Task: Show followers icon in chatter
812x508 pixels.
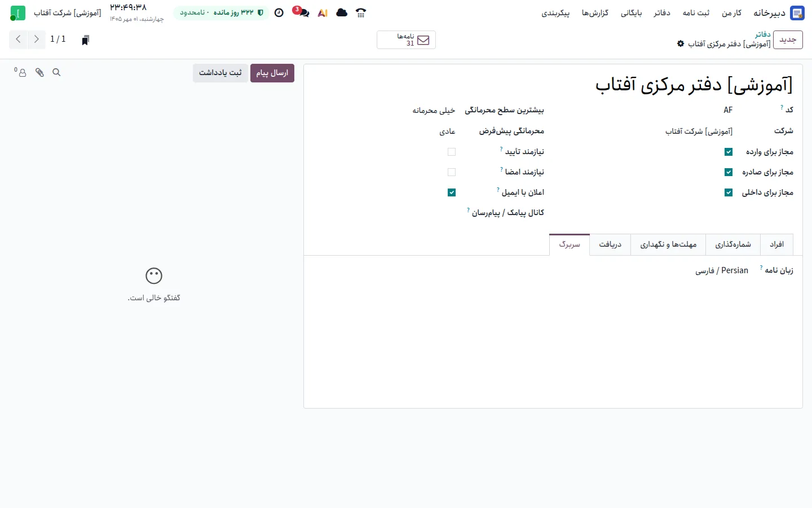Action: click(x=21, y=72)
